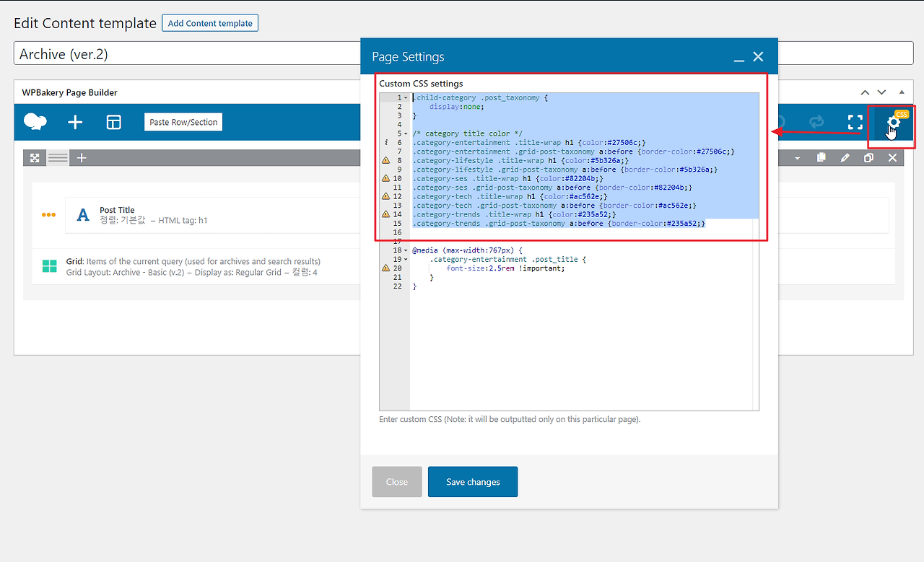Click the warning icon on line 12
This screenshot has height=562, width=924.
click(385, 197)
